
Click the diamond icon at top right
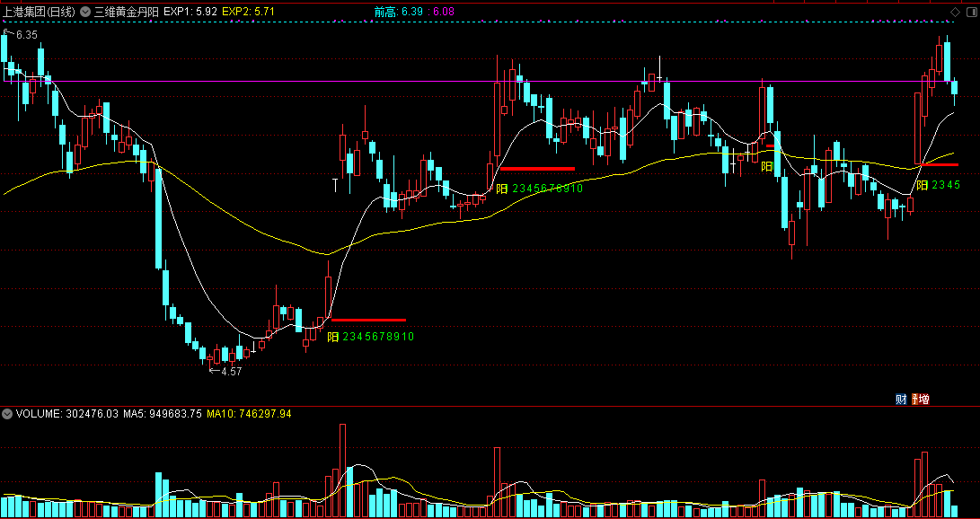[955, 12]
